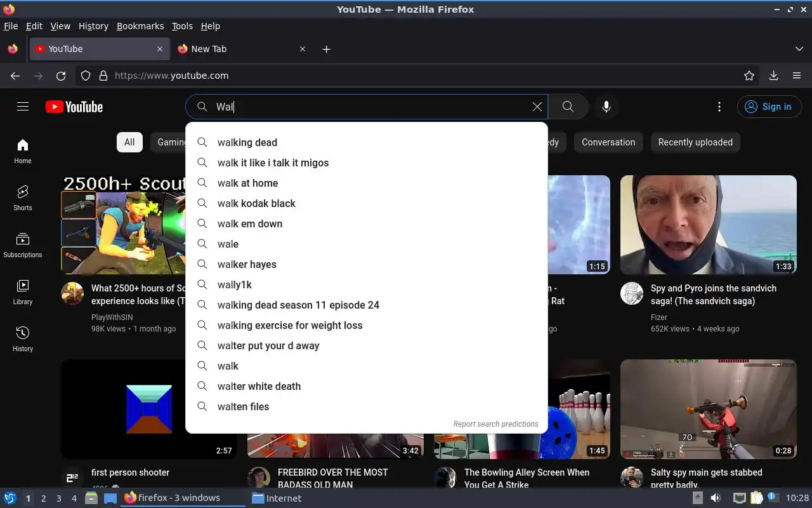Close the YouTube tab
Screen dimensions: 812x508
click(160, 49)
